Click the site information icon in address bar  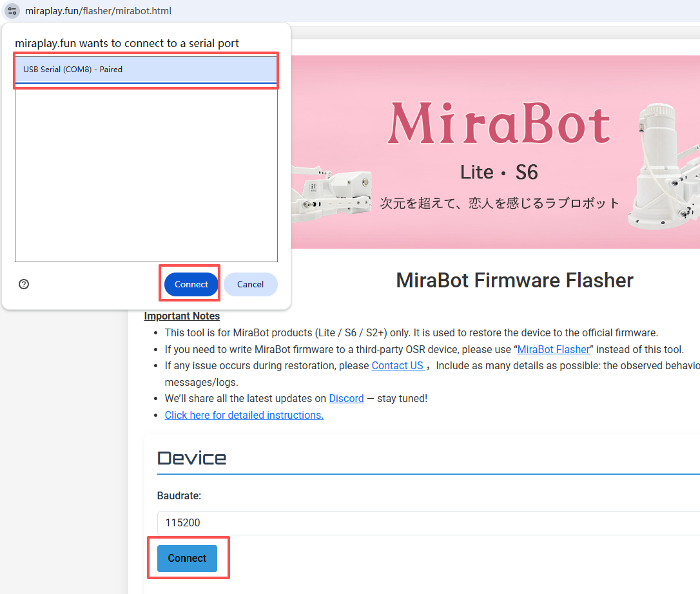click(x=12, y=11)
